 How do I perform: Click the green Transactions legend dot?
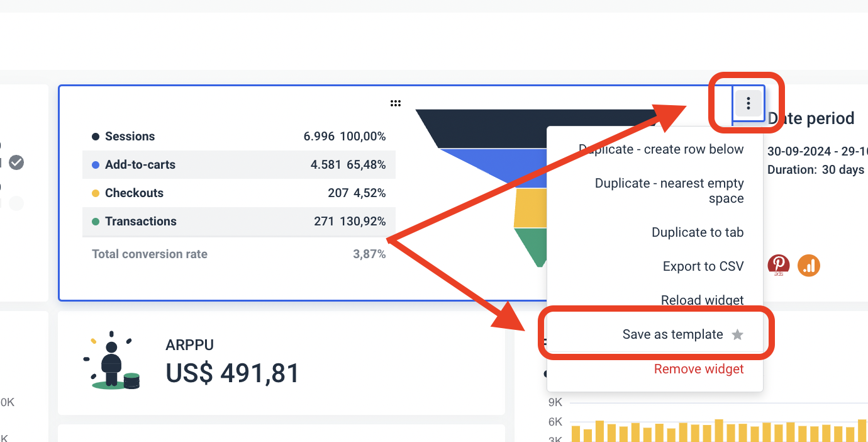pos(95,222)
